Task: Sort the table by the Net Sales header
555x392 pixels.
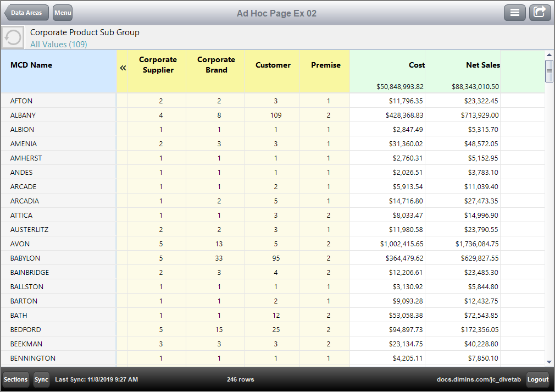Action: pyautogui.click(x=482, y=64)
